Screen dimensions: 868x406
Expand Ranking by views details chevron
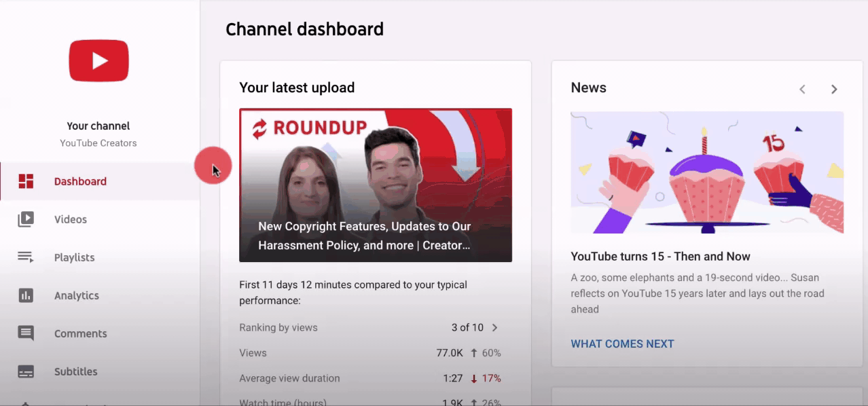(x=494, y=327)
